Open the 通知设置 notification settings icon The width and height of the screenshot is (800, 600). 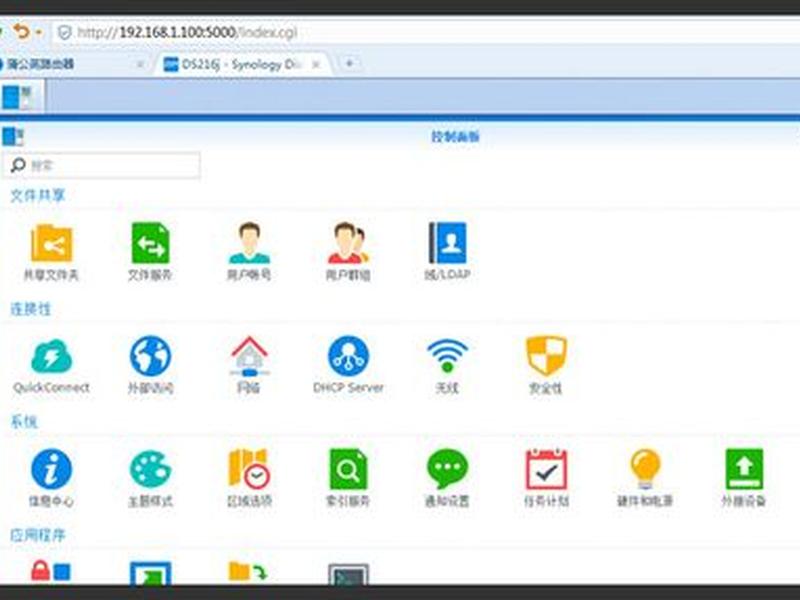click(447, 469)
